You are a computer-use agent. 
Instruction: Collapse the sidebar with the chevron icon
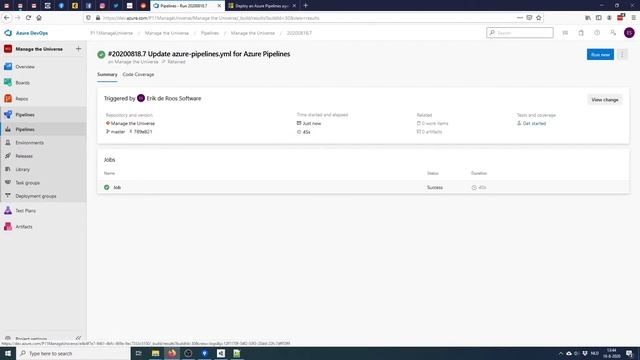tap(78, 338)
